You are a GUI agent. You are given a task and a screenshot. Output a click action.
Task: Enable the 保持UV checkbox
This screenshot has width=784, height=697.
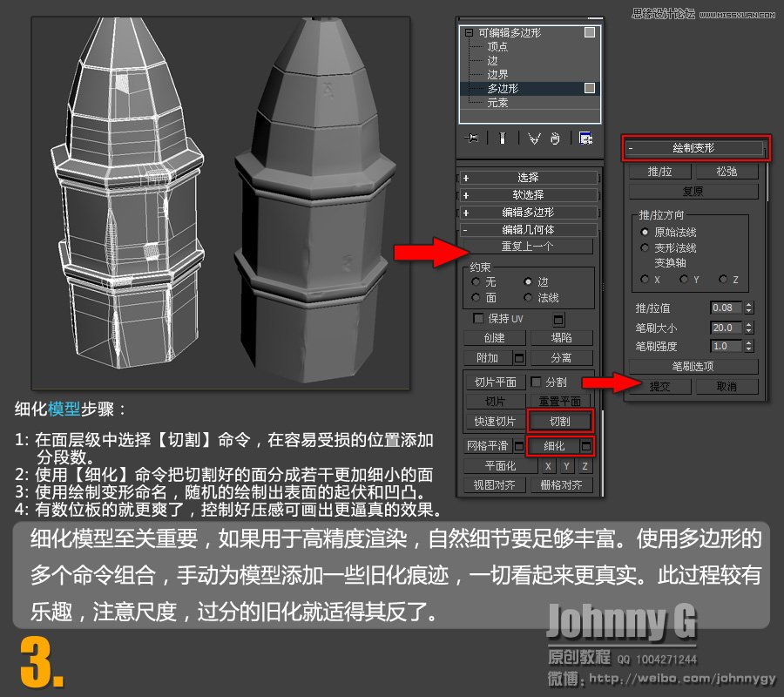click(x=477, y=319)
